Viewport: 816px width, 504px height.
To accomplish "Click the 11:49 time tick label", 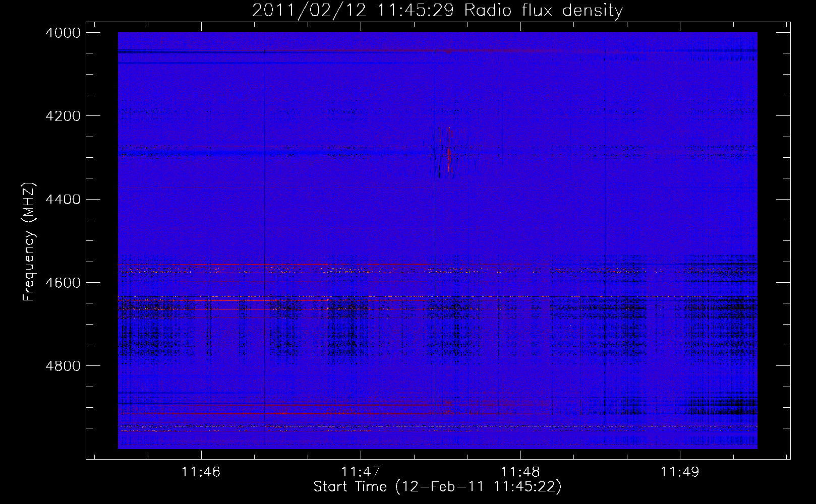I will (680, 472).
